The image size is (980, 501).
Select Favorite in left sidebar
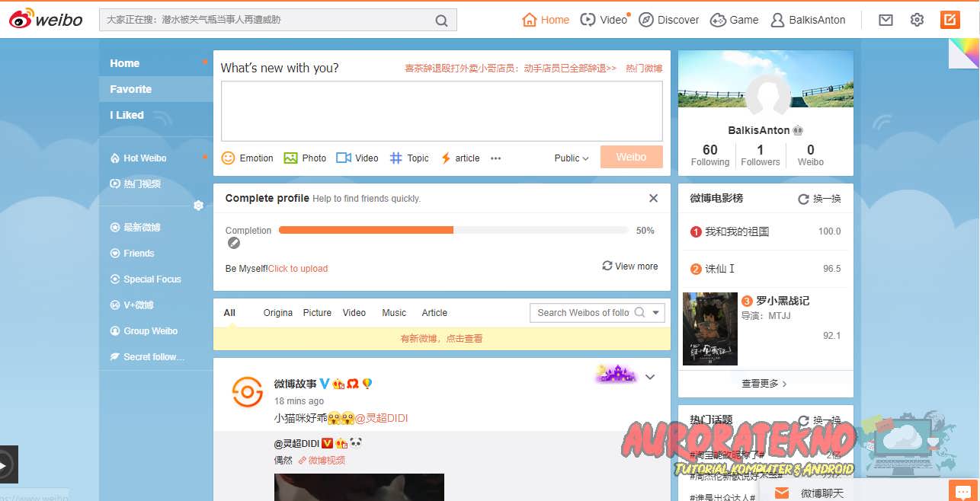155,89
